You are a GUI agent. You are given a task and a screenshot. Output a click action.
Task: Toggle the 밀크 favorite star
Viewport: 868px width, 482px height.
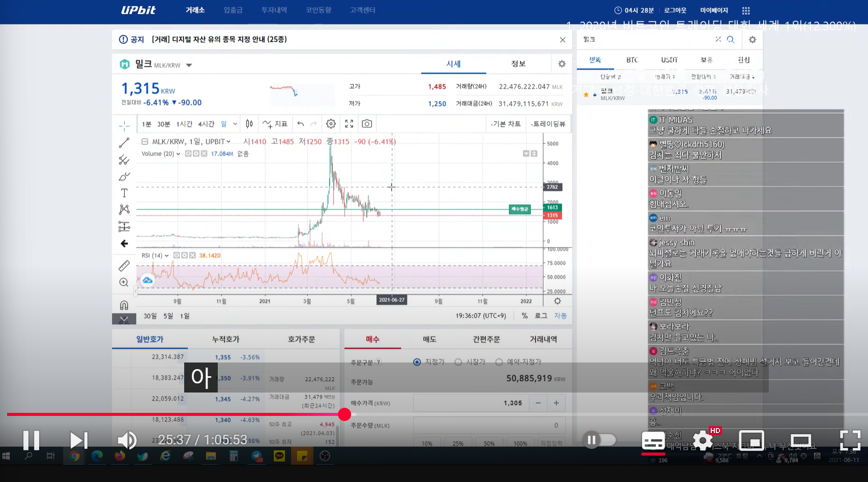coord(586,95)
